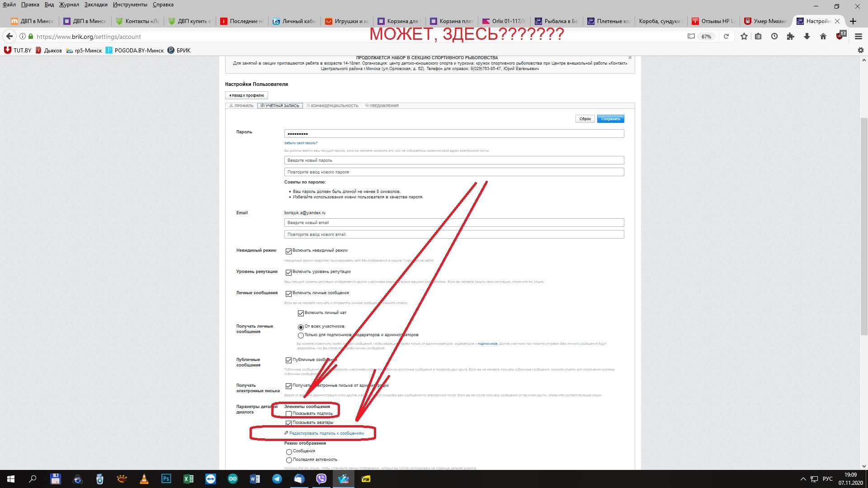868x488 pixels.
Task: Click the 67% zoom level indicator
Action: click(x=706, y=37)
